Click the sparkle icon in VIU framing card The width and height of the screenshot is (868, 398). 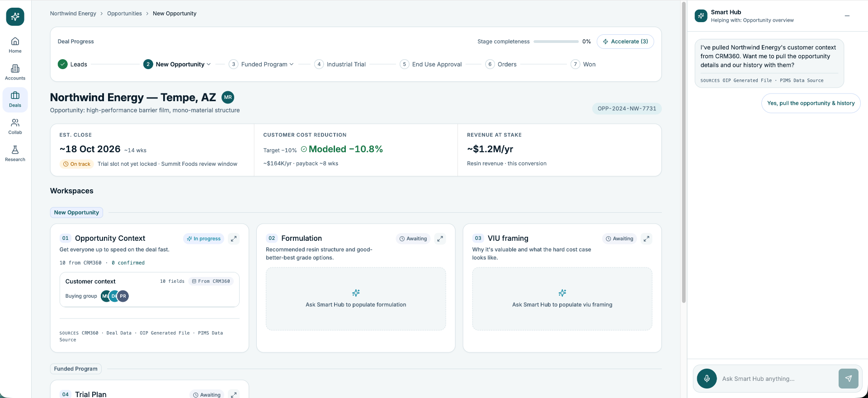pyautogui.click(x=562, y=293)
